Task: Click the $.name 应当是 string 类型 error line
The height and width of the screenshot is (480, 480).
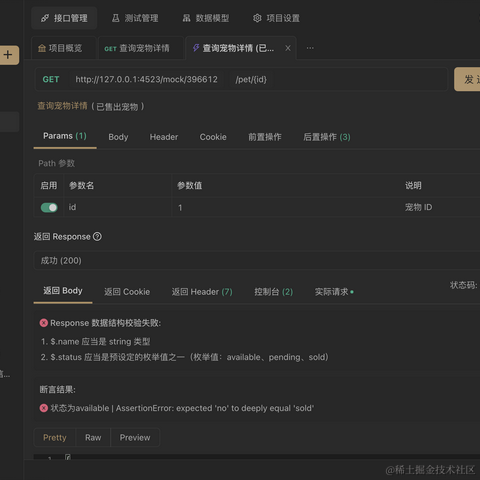Action: 96,342
